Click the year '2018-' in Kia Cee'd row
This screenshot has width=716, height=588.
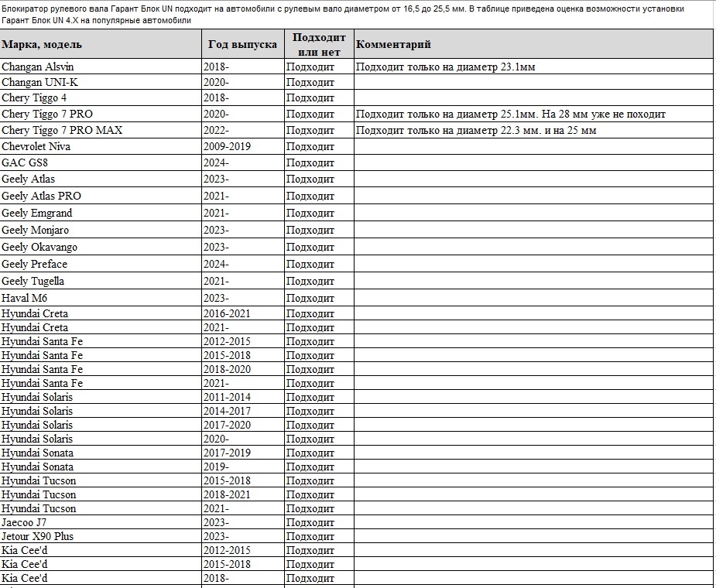[x=243, y=578]
